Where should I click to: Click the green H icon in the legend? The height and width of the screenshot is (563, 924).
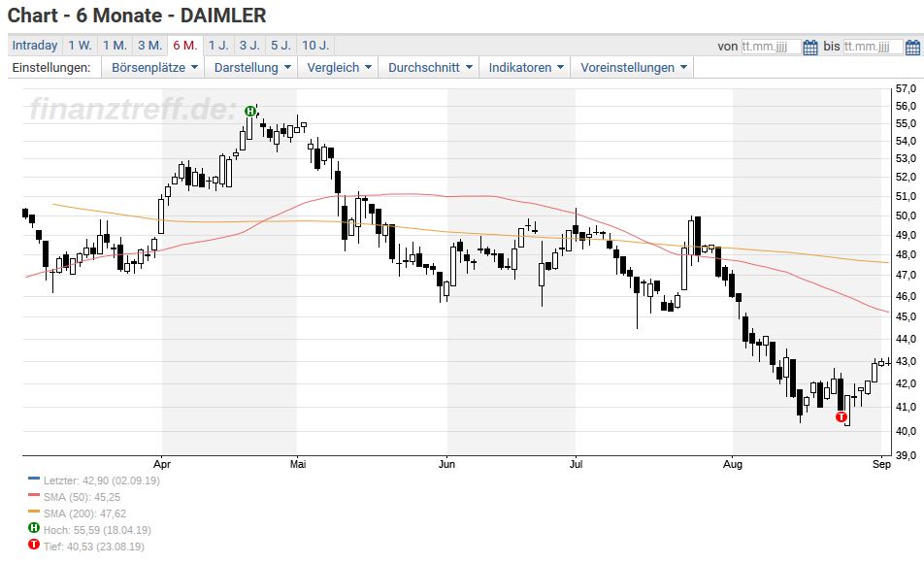pos(34,528)
